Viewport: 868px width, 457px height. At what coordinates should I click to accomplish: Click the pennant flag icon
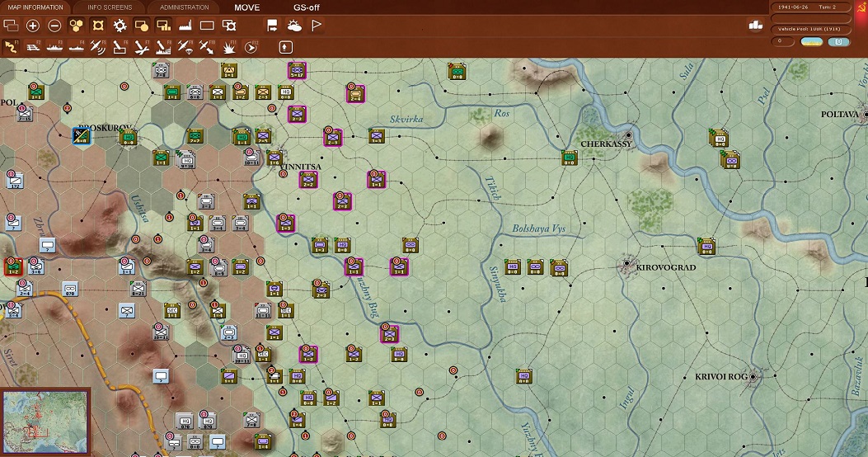316,26
